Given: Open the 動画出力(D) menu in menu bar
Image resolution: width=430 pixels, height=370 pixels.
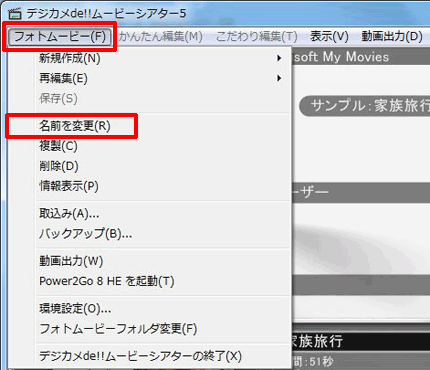Looking at the screenshot, I should [x=392, y=36].
